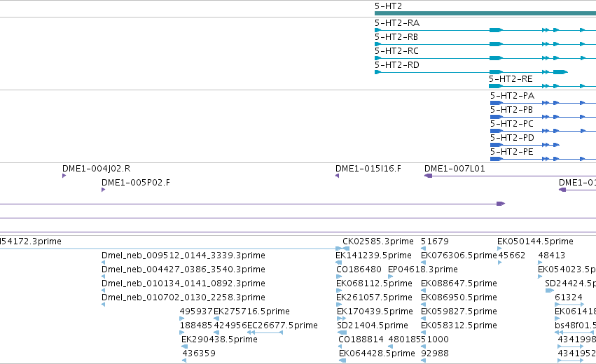596x364 pixels.
Task: Open the EK064428.5prime EST label
Action: click(x=377, y=354)
